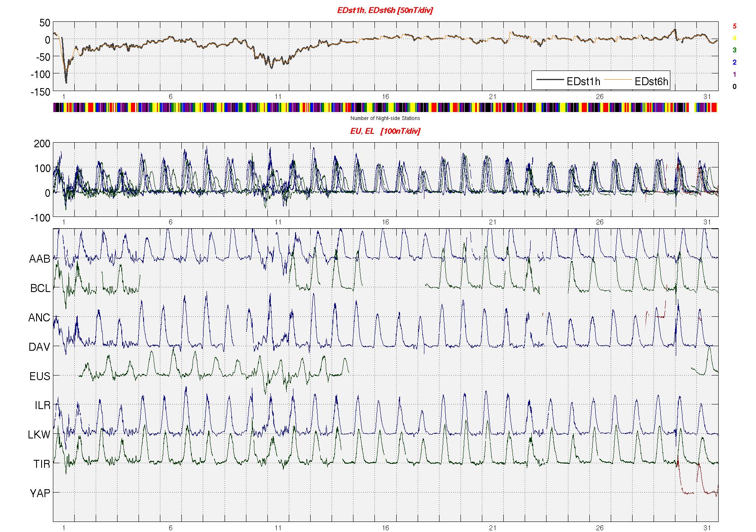The width and height of the screenshot is (756, 532).
Task: Click the '-150' tick on the EDst y-axis
Action: point(40,92)
